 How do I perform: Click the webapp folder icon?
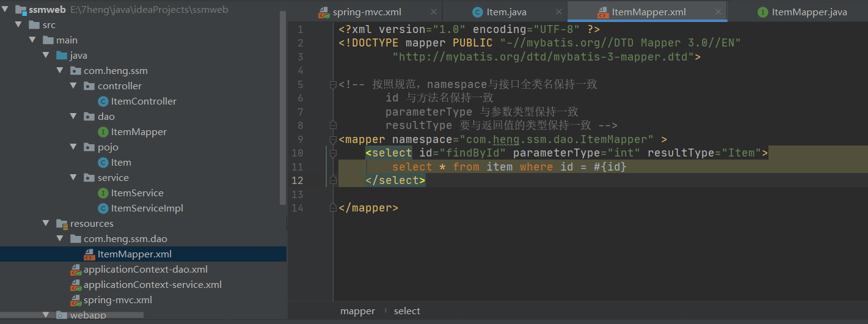tap(62, 315)
